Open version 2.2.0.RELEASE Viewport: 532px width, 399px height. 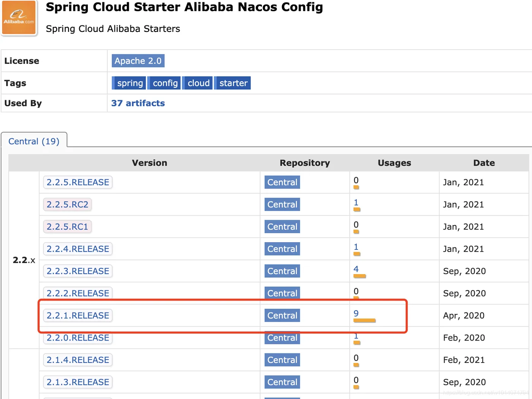78,337
